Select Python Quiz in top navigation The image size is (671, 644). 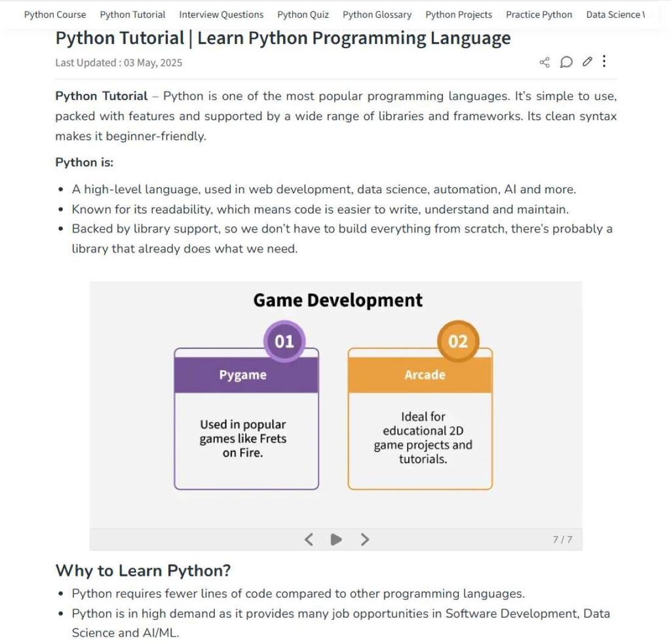[x=303, y=14]
